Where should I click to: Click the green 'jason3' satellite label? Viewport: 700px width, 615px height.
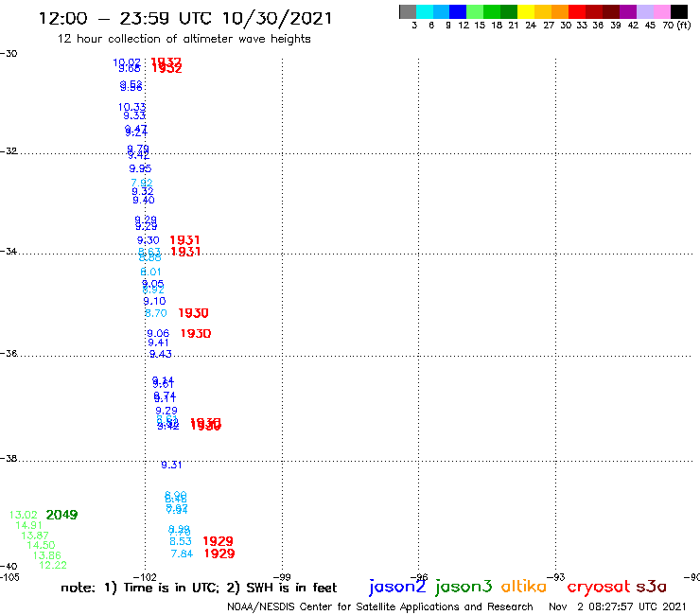464,587
